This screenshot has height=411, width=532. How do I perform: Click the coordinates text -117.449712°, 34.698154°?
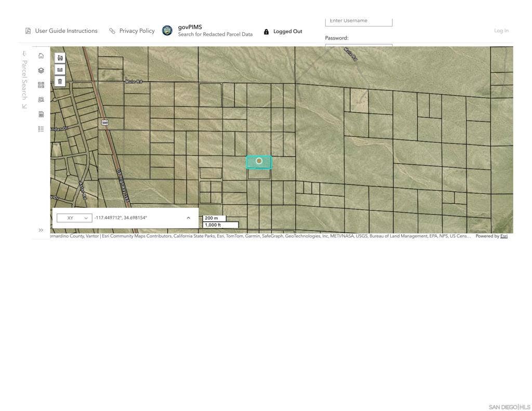[121, 218]
